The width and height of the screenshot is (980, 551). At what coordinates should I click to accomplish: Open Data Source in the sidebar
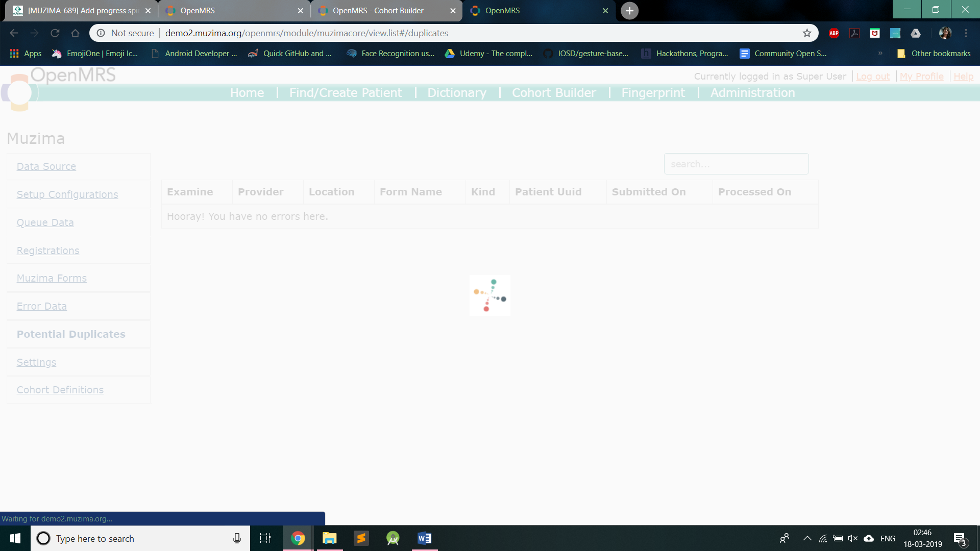46,166
